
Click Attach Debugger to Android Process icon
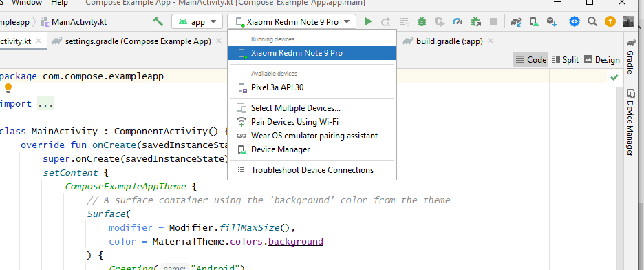[476, 22]
